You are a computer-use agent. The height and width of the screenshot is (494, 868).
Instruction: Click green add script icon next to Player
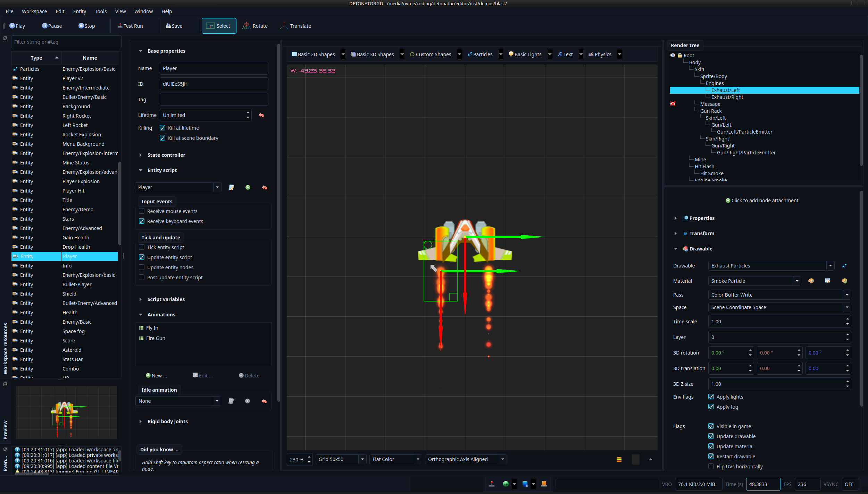(248, 187)
